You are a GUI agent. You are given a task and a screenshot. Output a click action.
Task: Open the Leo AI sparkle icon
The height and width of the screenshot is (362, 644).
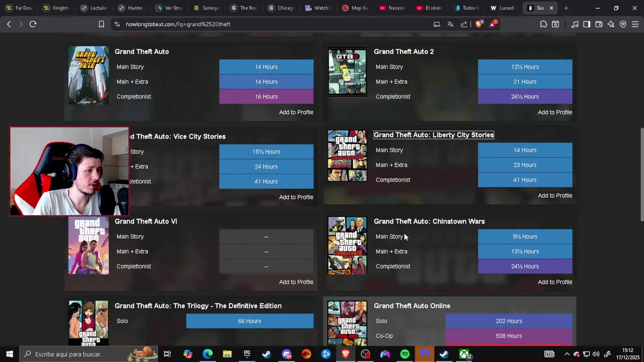tap(611, 24)
